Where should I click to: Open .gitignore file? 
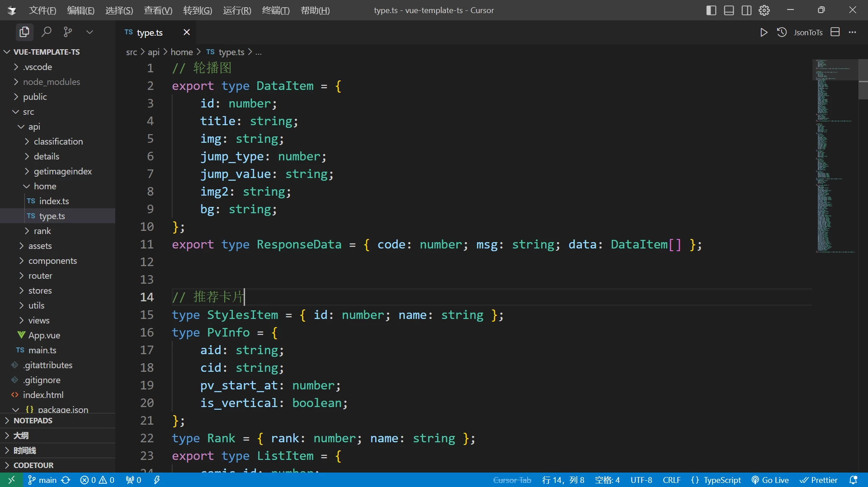(x=58, y=380)
